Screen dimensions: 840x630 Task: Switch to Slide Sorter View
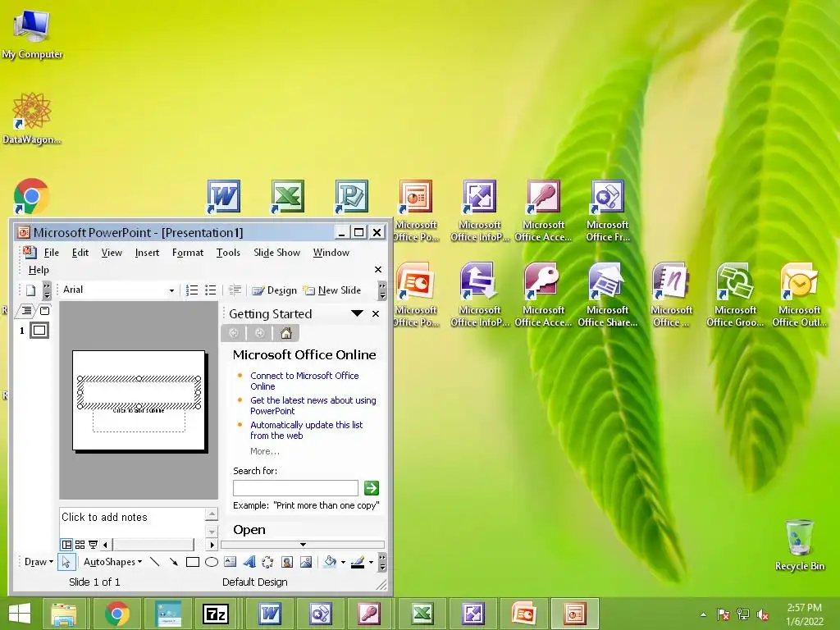click(80, 545)
